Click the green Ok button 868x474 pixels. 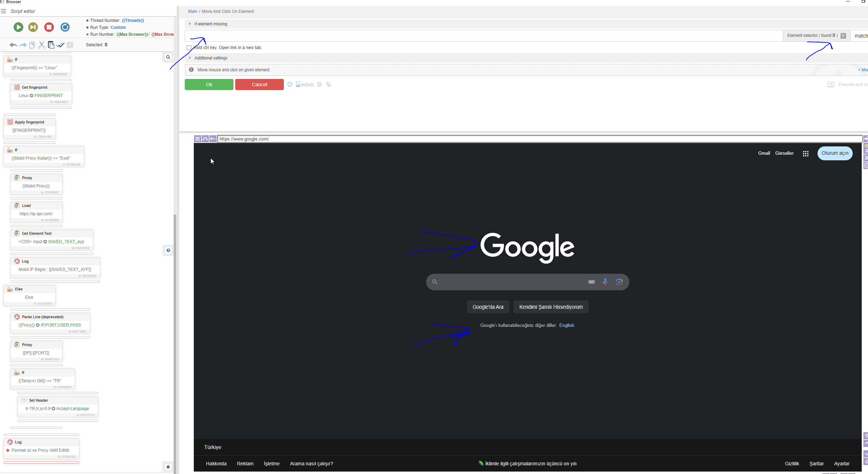209,85
